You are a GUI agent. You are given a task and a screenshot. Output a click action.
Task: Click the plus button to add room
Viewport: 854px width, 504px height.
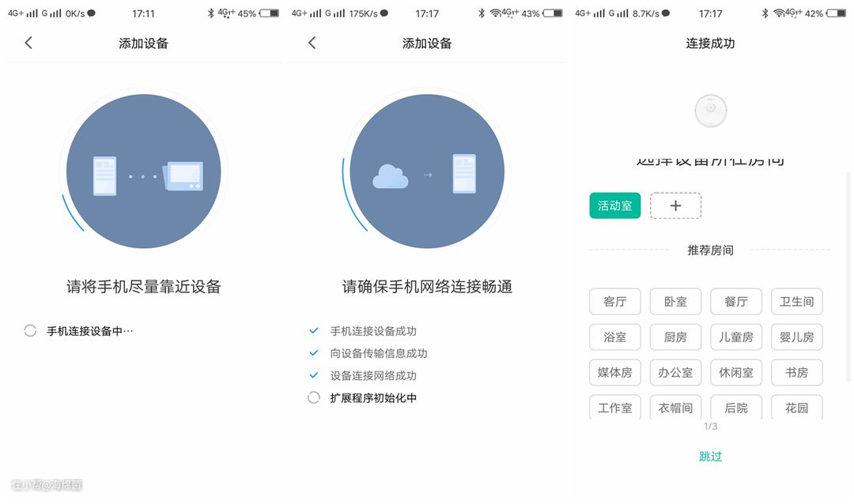pyautogui.click(x=675, y=205)
